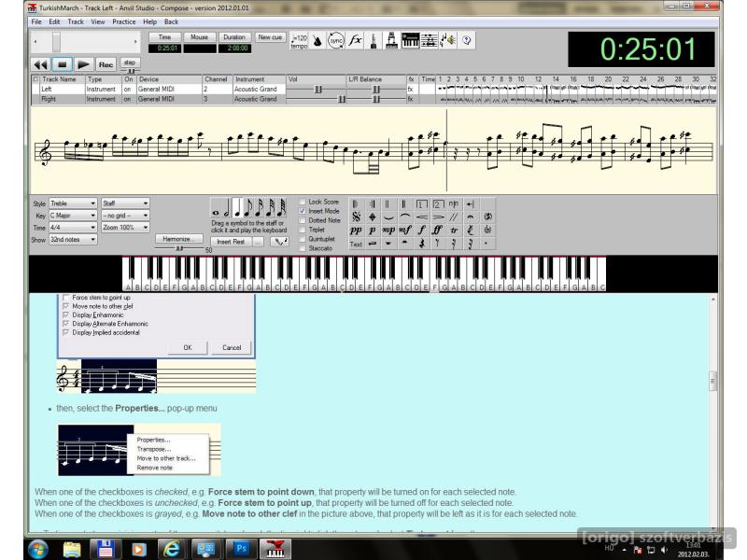This screenshot has height=560, width=747.
Task: Toggle the Right track 'on' state
Action: [128, 99]
